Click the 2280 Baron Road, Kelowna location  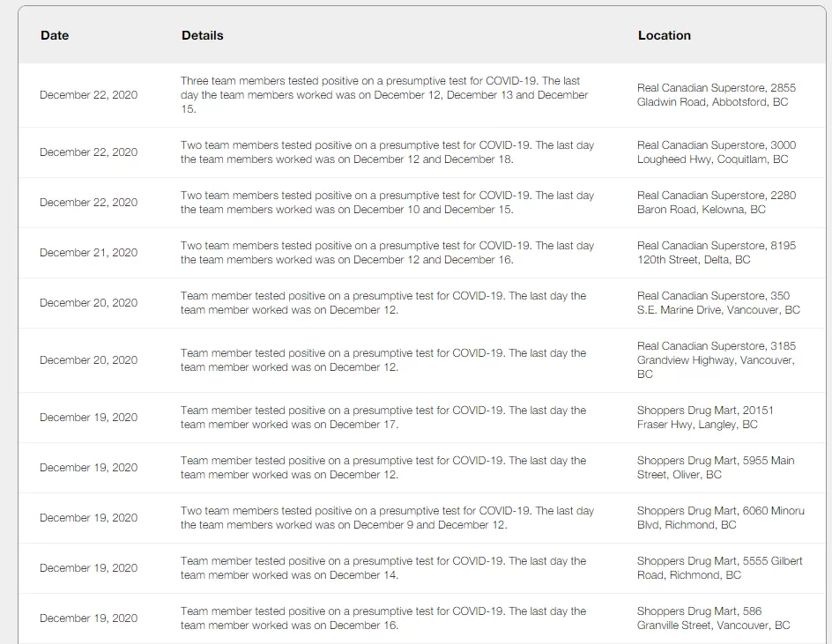click(x=717, y=203)
